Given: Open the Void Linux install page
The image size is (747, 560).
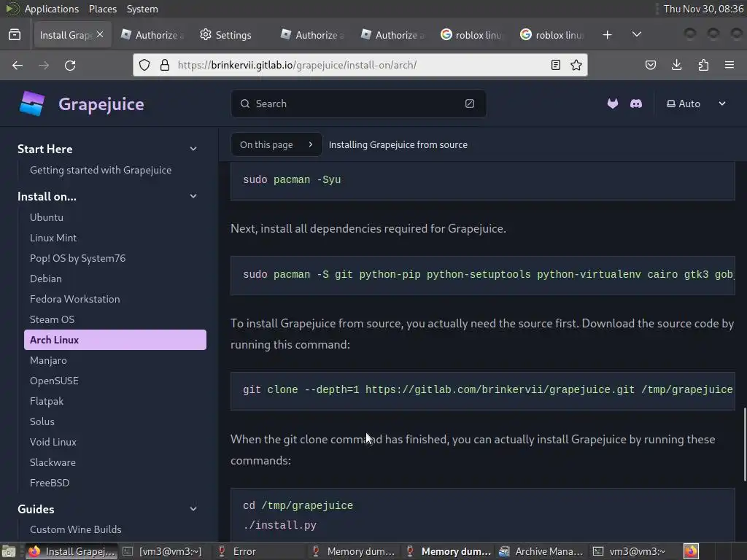Looking at the screenshot, I should 53,442.
